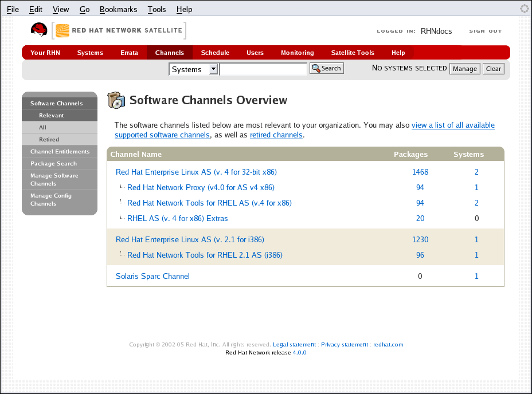Open the Solaris Sparc Channel link
Viewport: 532px width, 394px height.
point(152,276)
